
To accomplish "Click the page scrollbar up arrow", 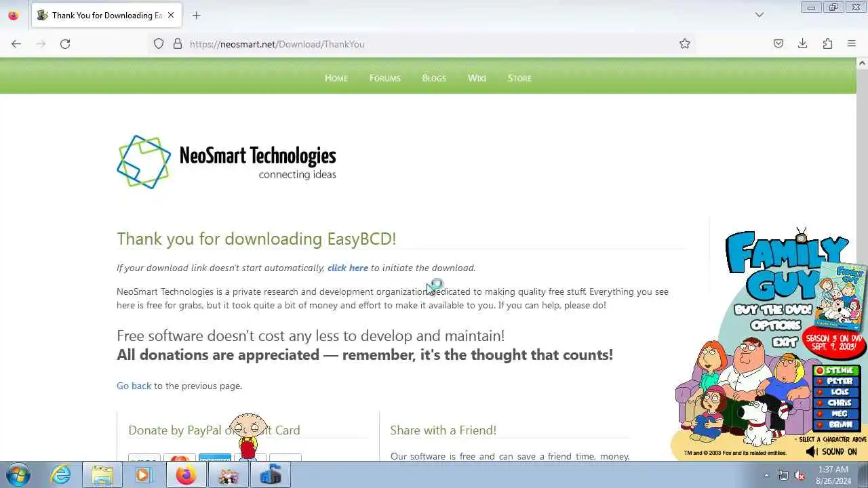I will 862,63.
